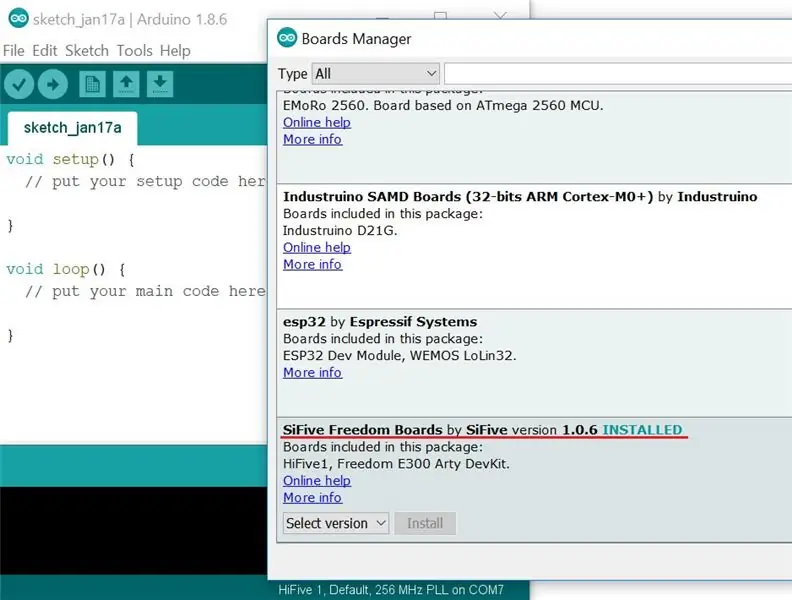The width and height of the screenshot is (792, 600).
Task: Click the EMoRo 2560 board description text
Action: click(x=442, y=106)
